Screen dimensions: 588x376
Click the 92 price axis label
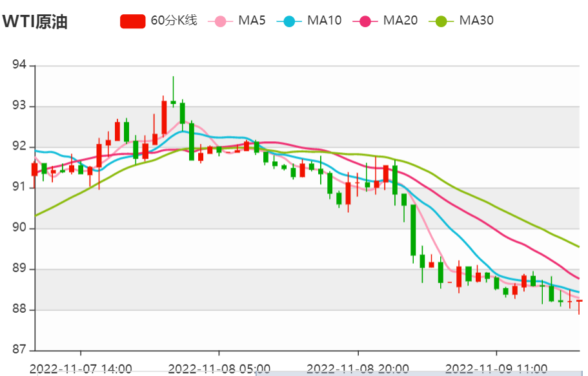click(x=19, y=146)
